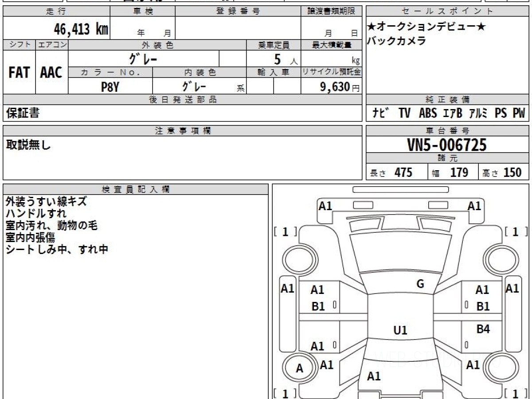Click the 譲渡書類期限 header
The height and width of the screenshot is (399, 532).
pyautogui.click(x=331, y=11)
